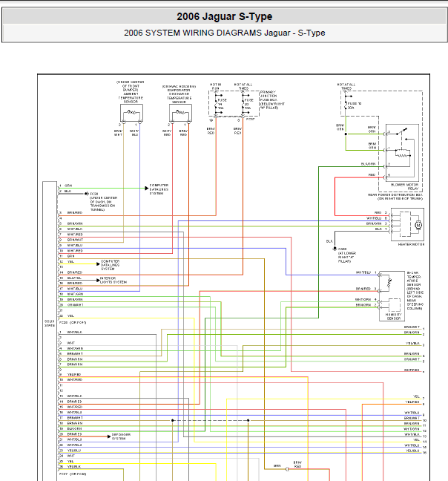Click the 'FC27 (OR FC40)' connector label
This screenshot has height=481, width=448.
[73, 474]
